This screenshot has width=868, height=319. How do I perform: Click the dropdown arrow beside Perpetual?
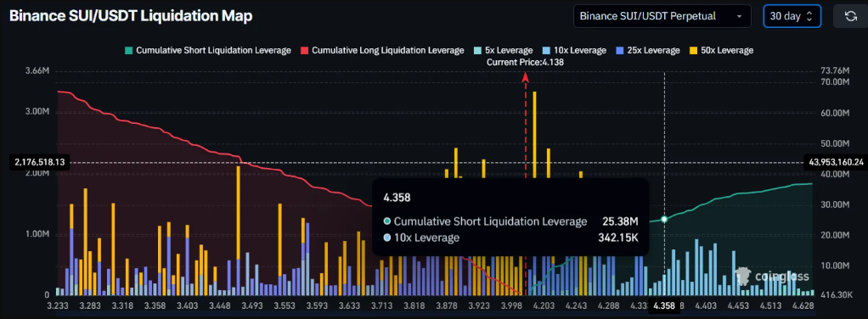point(739,17)
